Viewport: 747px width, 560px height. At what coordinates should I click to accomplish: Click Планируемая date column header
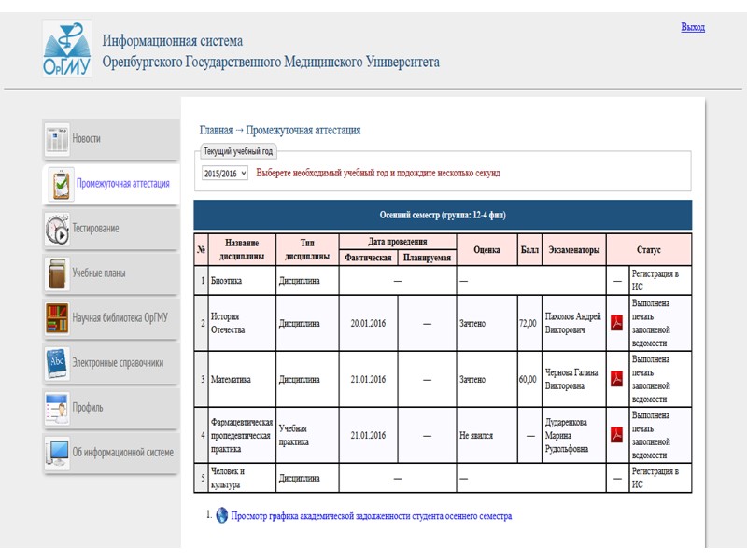click(427, 258)
